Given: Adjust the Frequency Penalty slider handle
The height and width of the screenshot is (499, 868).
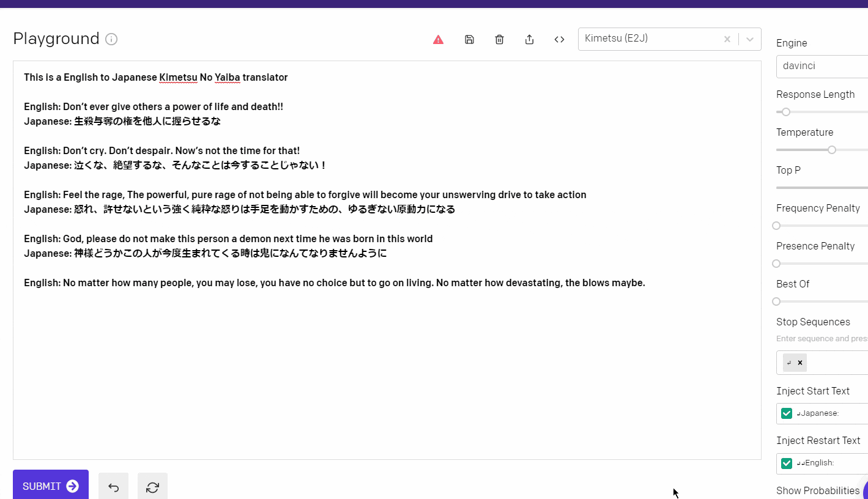Looking at the screenshot, I should click(x=776, y=226).
